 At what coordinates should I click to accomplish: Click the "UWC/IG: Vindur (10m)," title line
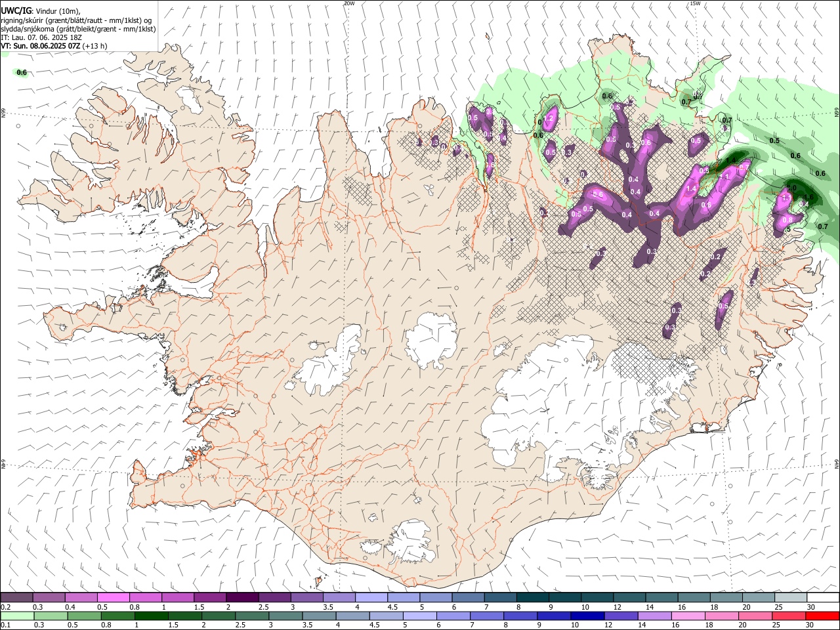click(41, 10)
